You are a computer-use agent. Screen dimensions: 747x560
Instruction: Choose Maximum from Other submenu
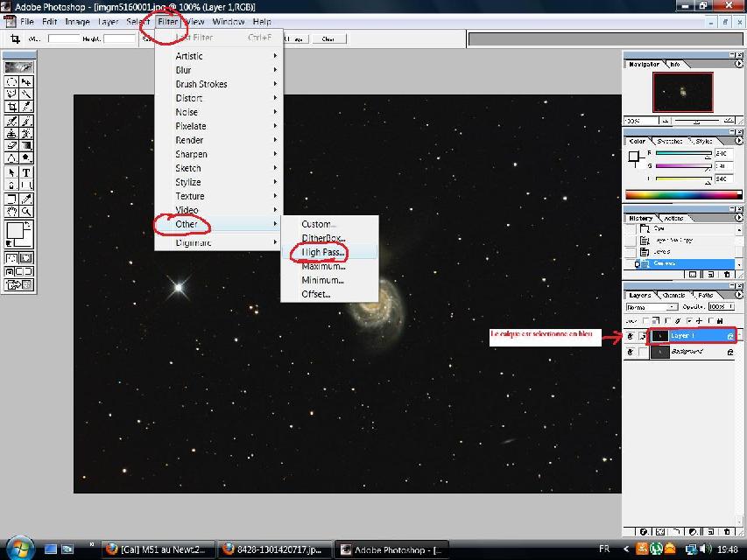(x=329, y=266)
